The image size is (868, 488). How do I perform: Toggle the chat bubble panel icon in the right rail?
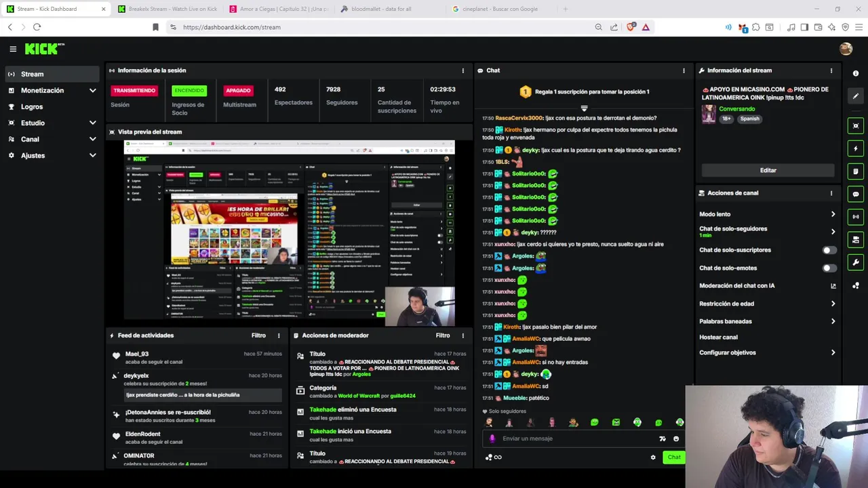pyautogui.click(x=856, y=194)
